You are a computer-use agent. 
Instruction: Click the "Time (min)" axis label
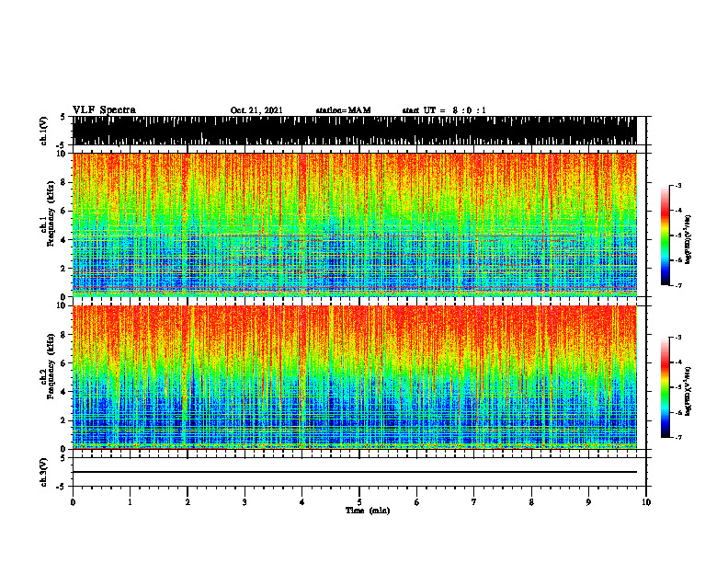tap(368, 511)
